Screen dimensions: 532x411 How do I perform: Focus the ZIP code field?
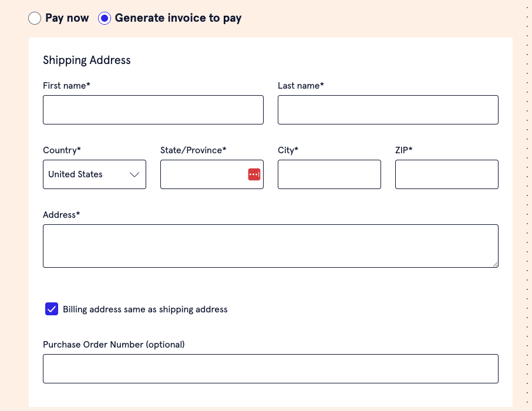click(x=446, y=174)
